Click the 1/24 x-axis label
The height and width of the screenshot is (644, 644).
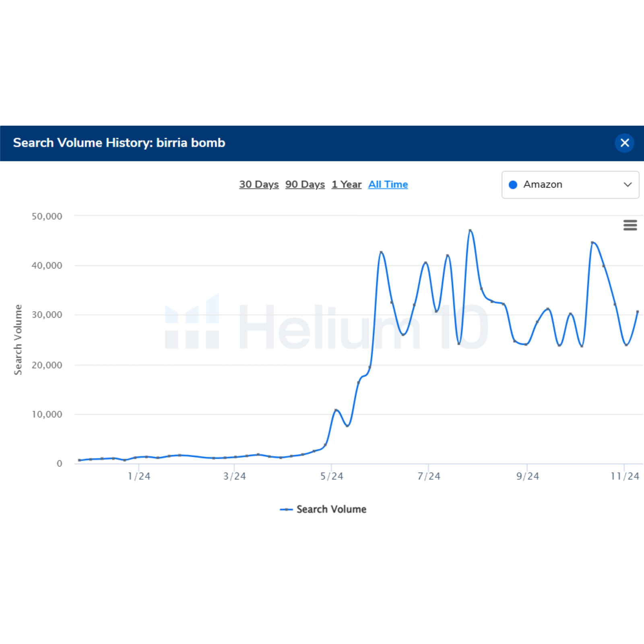click(139, 476)
